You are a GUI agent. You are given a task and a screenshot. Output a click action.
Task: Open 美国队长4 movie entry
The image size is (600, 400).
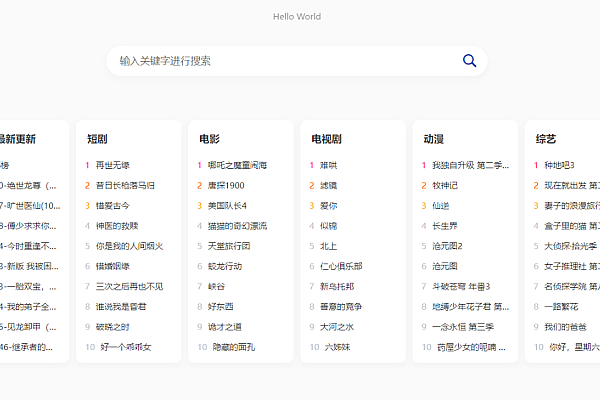coord(227,206)
